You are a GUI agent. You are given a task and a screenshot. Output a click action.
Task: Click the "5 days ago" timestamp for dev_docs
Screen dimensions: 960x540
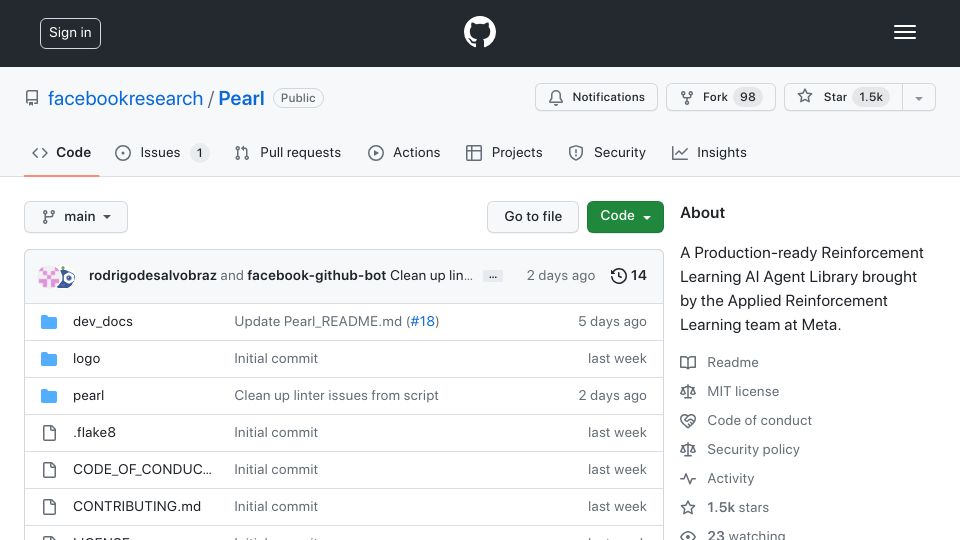coord(612,321)
